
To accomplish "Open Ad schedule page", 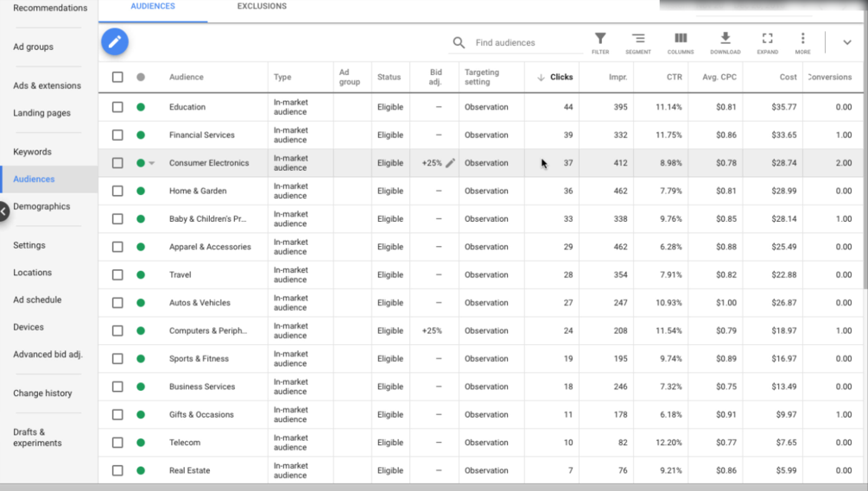I will [x=37, y=299].
